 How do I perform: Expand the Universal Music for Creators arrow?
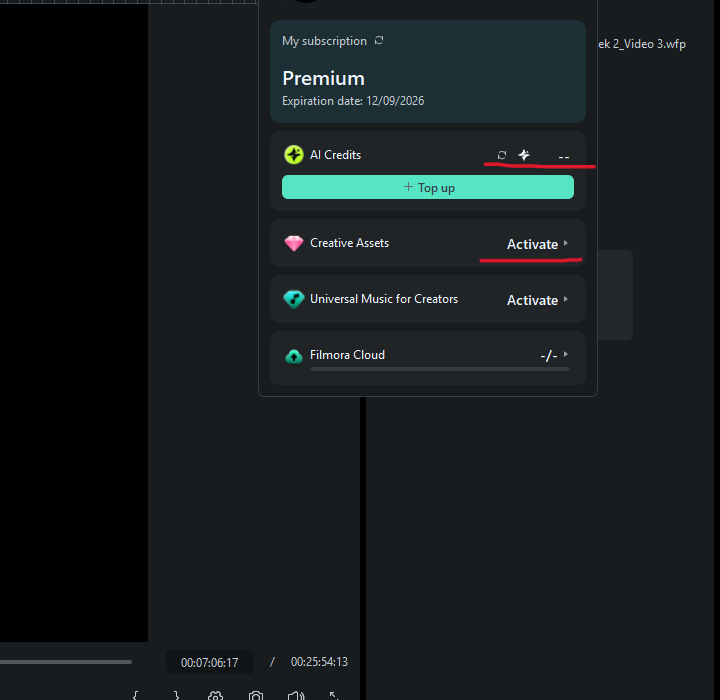coord(566,299)
